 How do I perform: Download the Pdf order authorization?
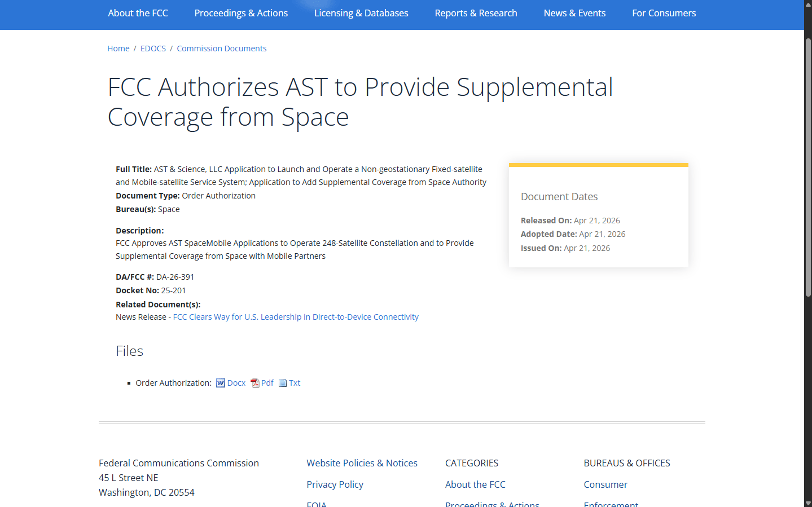(x=267, y=383)
